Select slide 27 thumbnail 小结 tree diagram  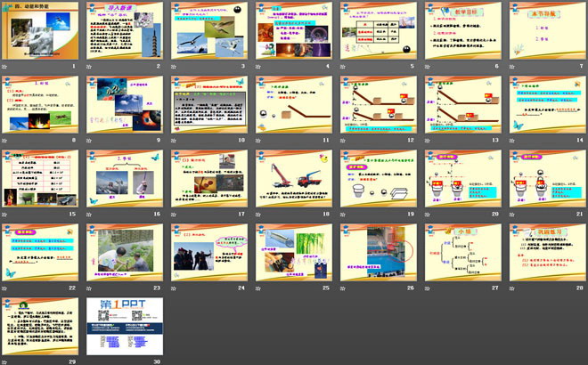[x=463, y=252]
